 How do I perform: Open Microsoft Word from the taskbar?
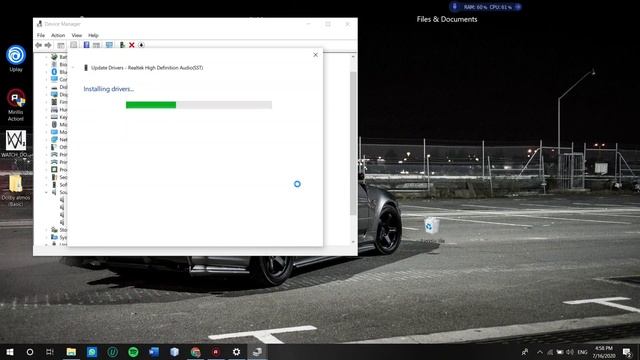pyautogui.click(x=154, y=352)
